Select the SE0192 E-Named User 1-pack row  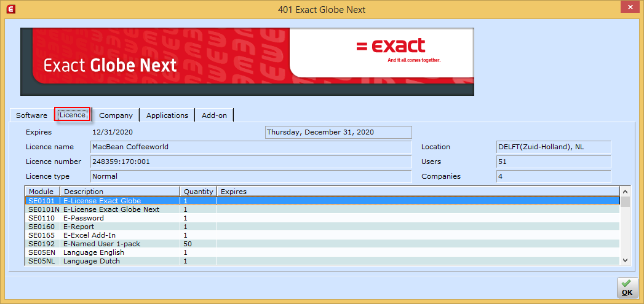point(322,244)
